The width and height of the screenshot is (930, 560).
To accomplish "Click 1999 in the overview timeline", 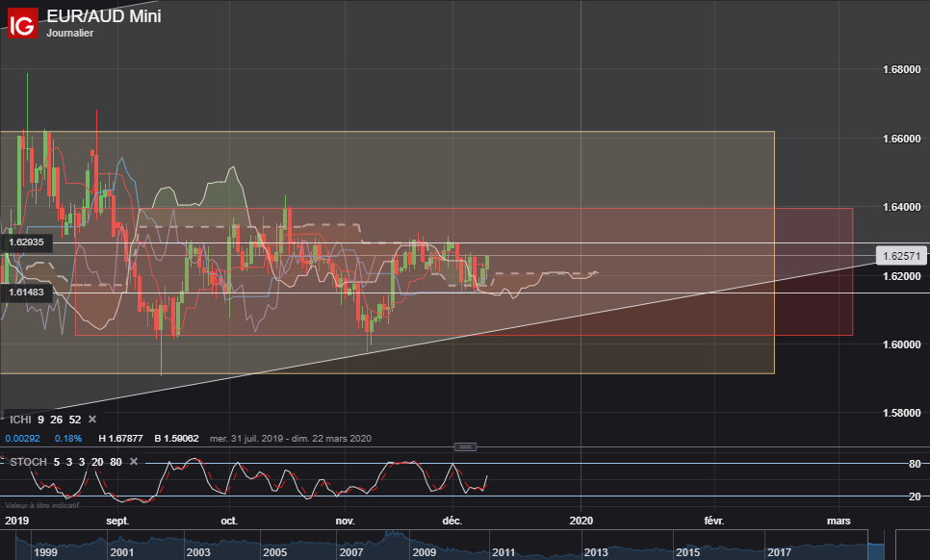I will click(45, 552).
